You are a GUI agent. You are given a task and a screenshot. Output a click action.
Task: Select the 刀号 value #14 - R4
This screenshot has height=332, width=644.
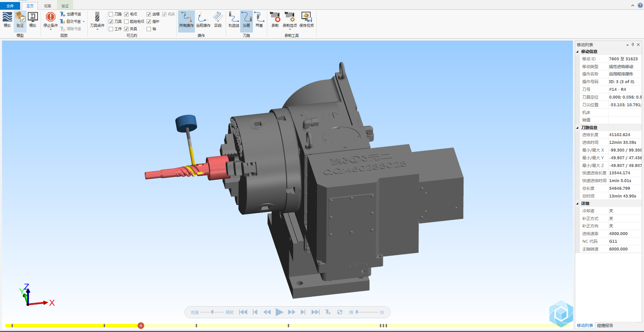[x=618, y=90]
